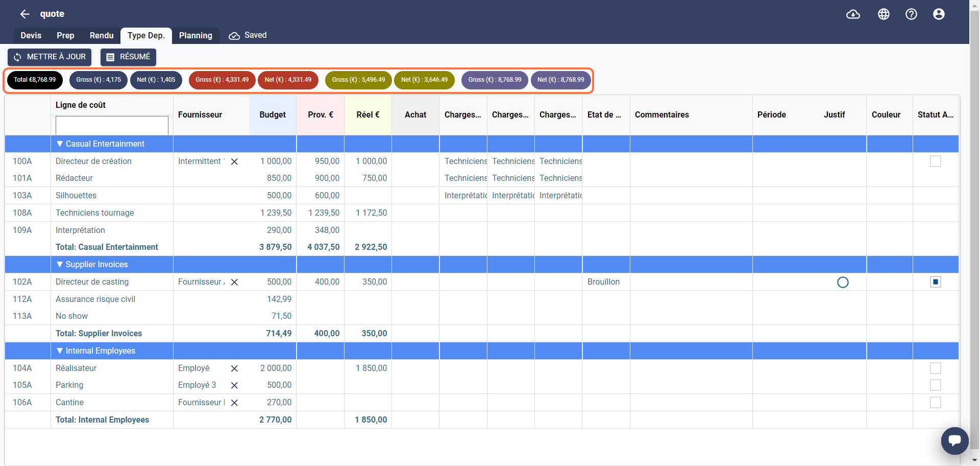Focus the Ligne de coût filter field
The width and height of the screenshot is (980, 466).
[x=112, y=126]
